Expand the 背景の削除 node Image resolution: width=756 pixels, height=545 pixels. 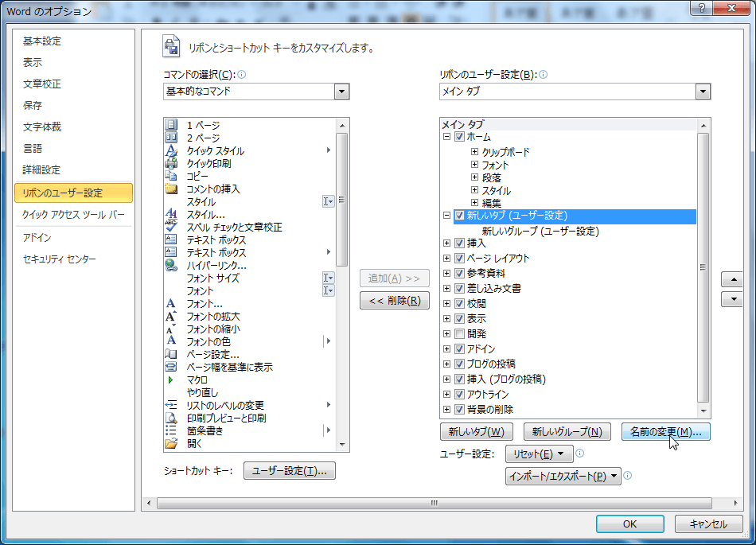pyautogui.click(x=447, y=409)
